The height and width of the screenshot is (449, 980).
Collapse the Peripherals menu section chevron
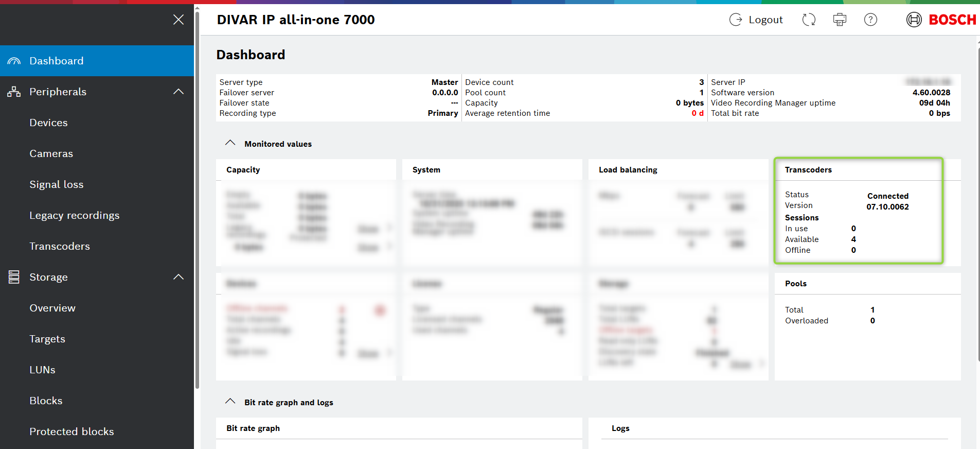(x=179, y=92)
